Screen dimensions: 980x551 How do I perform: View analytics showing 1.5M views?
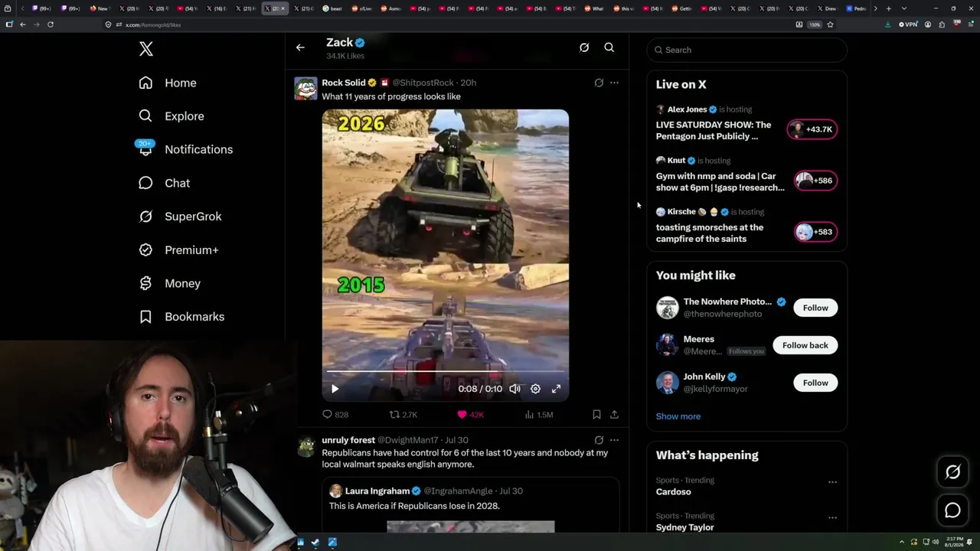tap(539, 415)
